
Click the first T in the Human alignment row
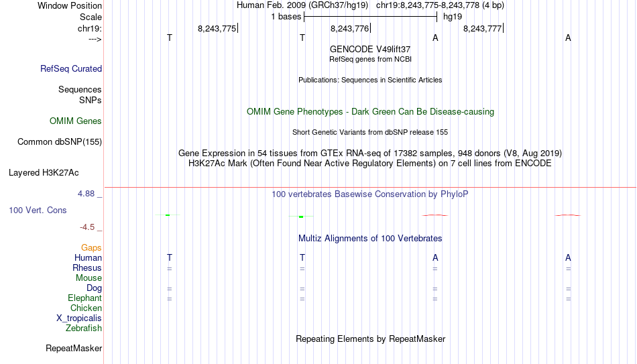(170, 257)
